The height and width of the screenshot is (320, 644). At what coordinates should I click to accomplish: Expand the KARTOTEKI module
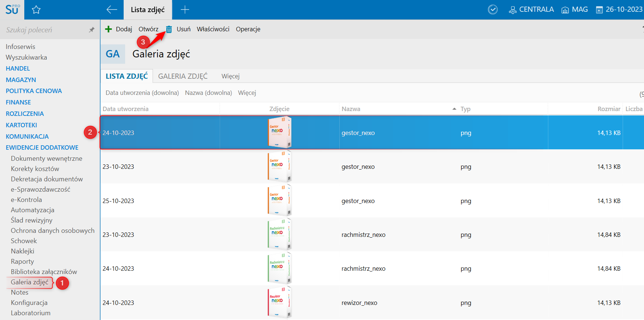tap(21, 125)
